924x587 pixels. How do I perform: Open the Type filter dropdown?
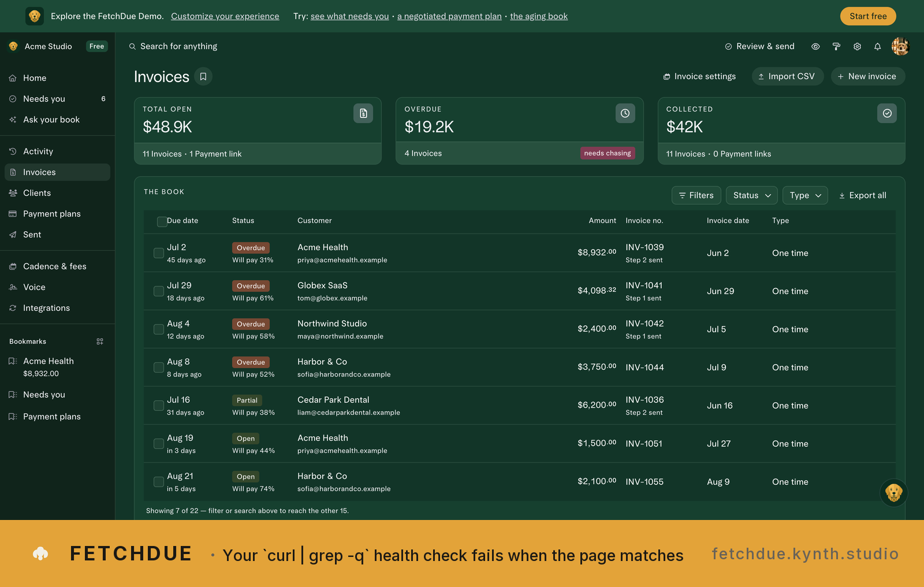tap(805, 195)
